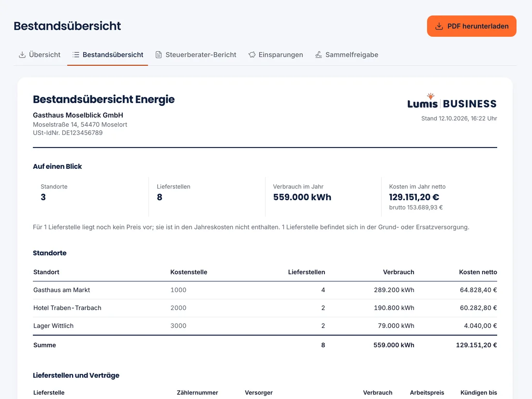
Task: Click the download icon in PDF button
Action: point(439,26)
